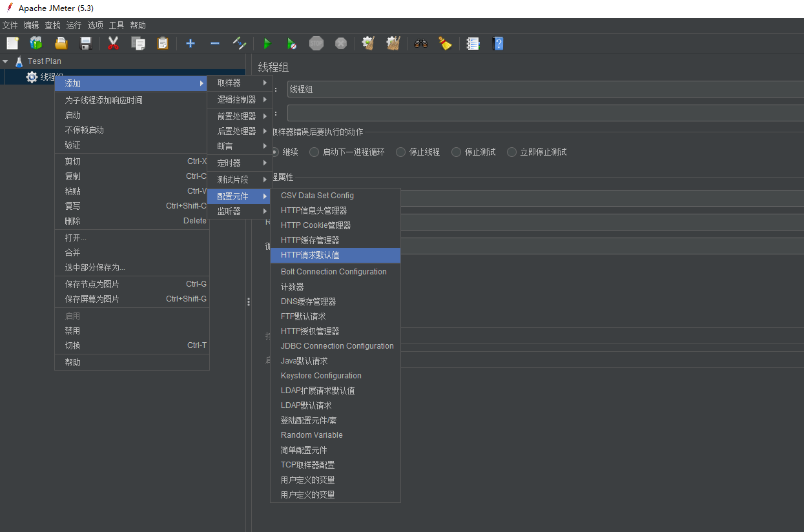Open the 文件 menu in menu bar
The height and width of the screenshot is (532, 804).
click(x=10, y=25)
